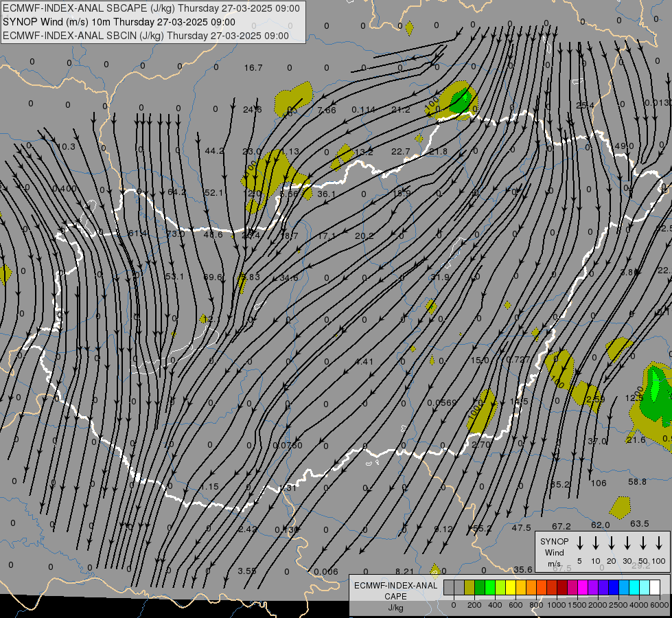Click the map value '3.55'
This screenshot has height=618, width=672.
(247, 571)
